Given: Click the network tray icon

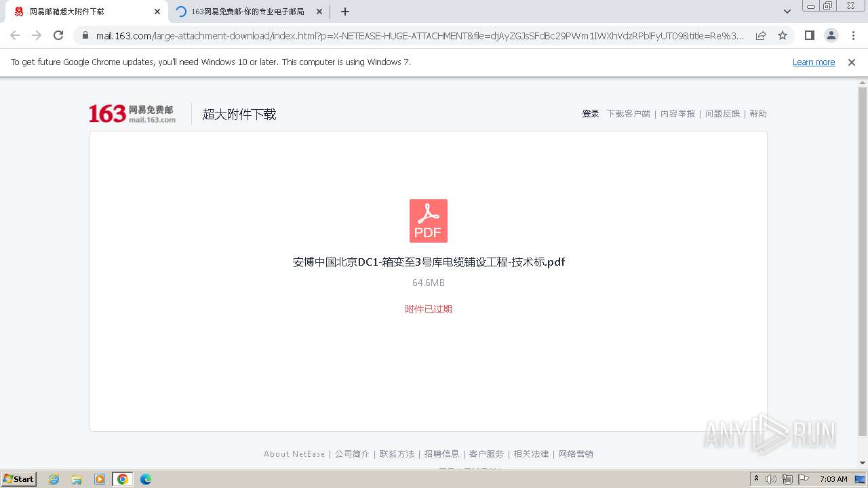Looking at the screenshot, I should (787, 479).
